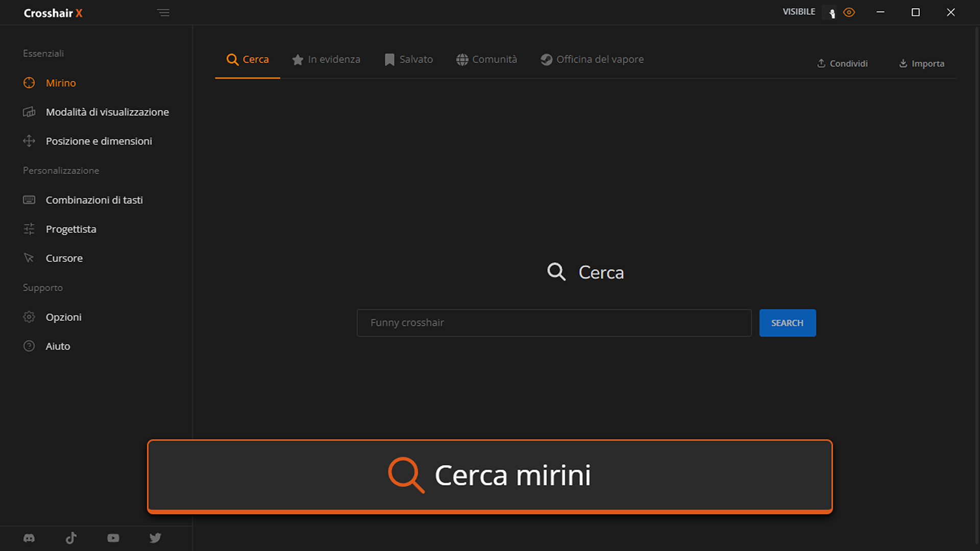The height and width of the screenshot is (551, 980).
Task: Click the blue SEARCH button
Action: coord(788,323)
